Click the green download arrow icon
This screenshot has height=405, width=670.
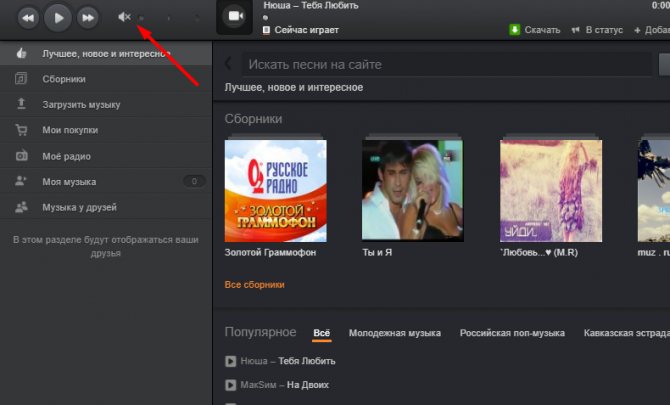point(514,30)
